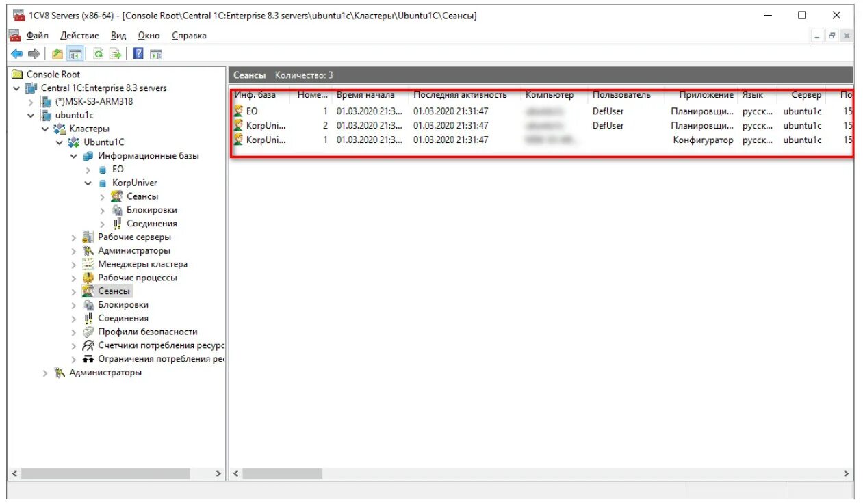Collapse the ubuntu1c server node
The image size is (863, 504).
click(x=31, y=116)
